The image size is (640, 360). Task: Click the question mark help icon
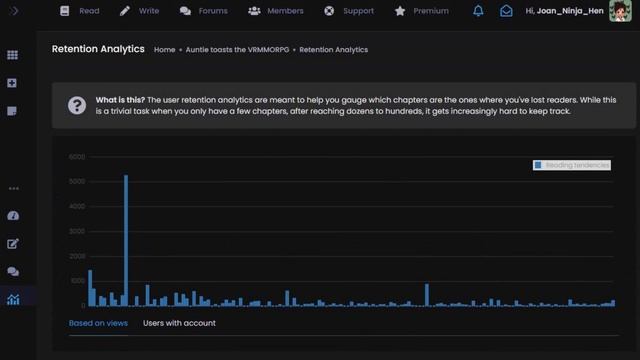pyautogui.click(x=77, y=105)
